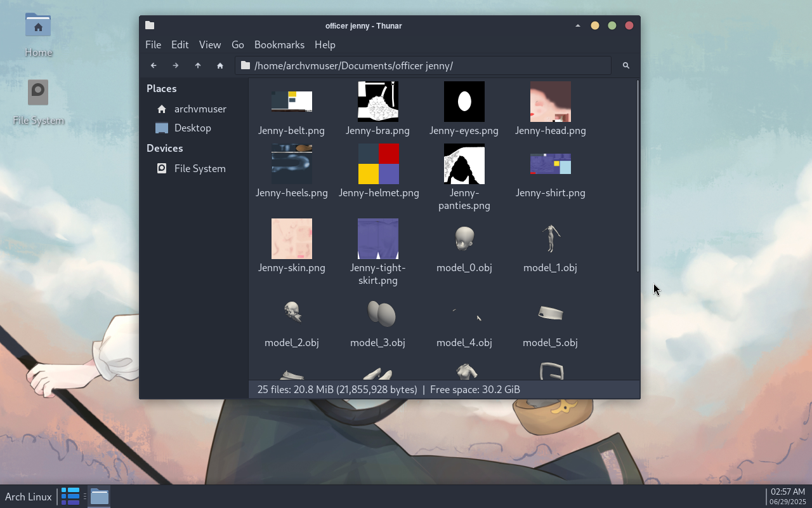This screenshot has width=812, height=508.
Task: Select Jenny-panties.png thumbnail
Action: (x=464, y=164)
